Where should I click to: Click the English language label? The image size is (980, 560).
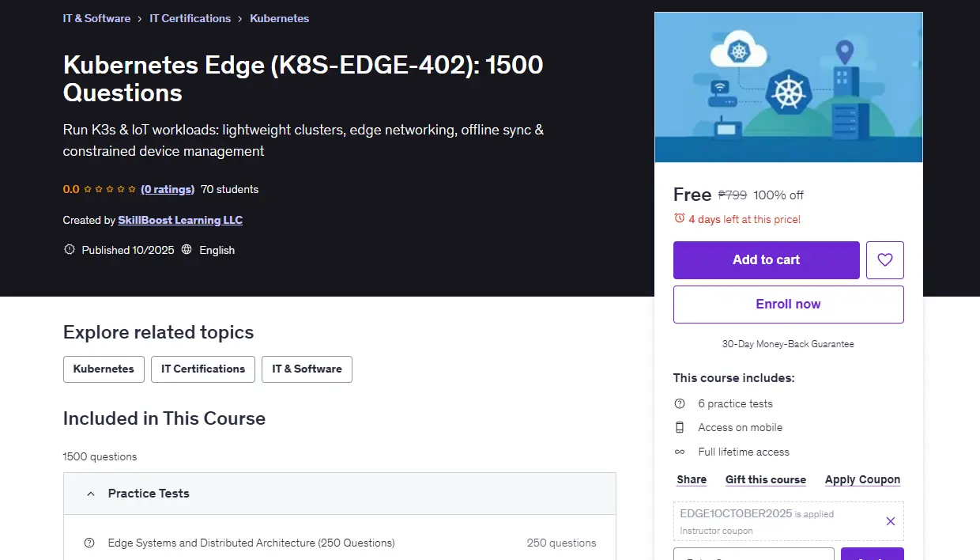pos(217,250)
